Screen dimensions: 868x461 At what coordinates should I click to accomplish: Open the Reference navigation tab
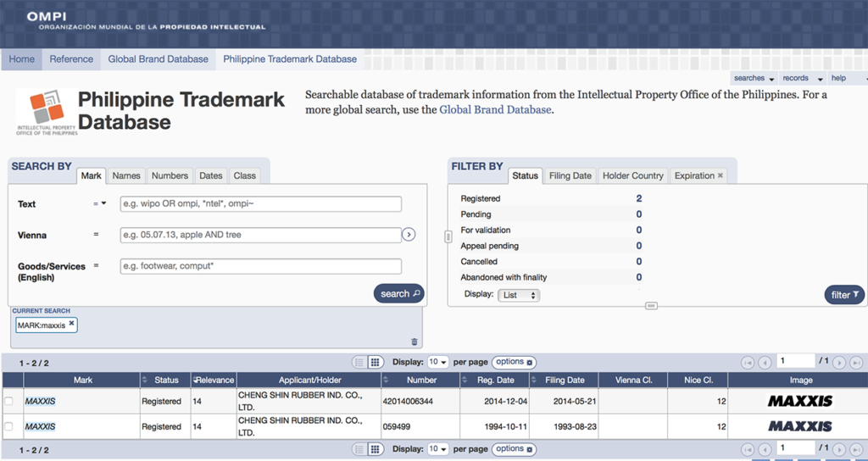71,59
